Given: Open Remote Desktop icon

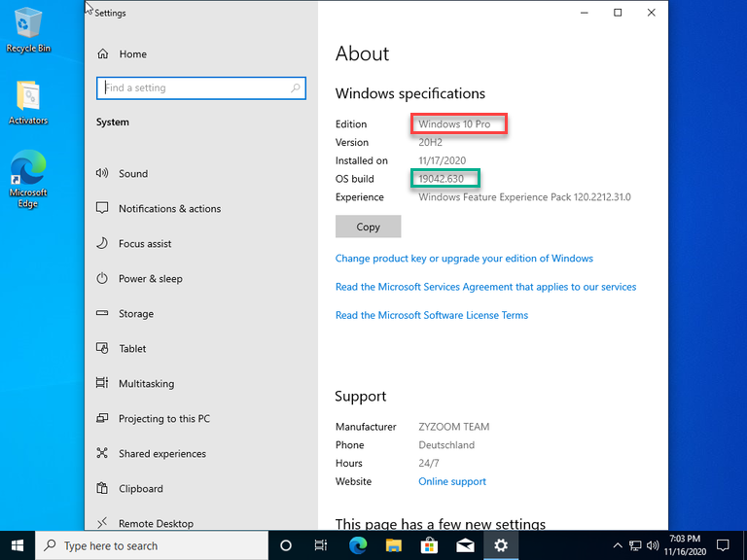Looking at the screenshot, I should tap(102, 523).
